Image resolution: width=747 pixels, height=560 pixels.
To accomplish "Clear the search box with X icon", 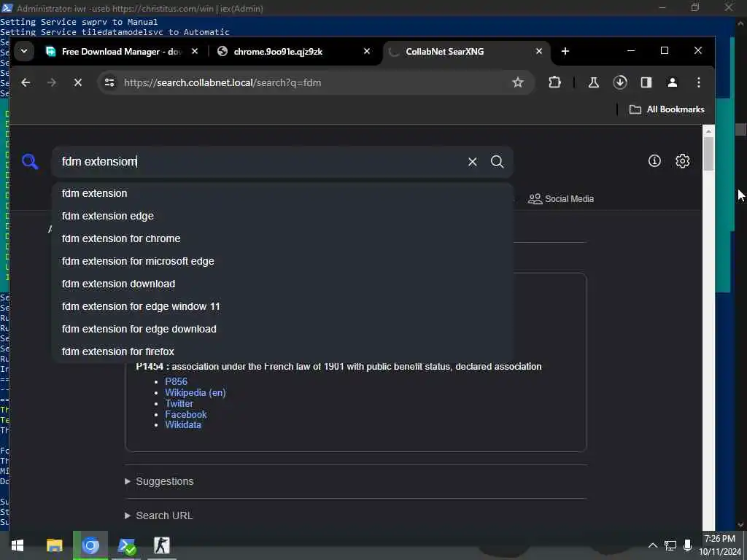I will pyautogui.click(x=472, y=162).
